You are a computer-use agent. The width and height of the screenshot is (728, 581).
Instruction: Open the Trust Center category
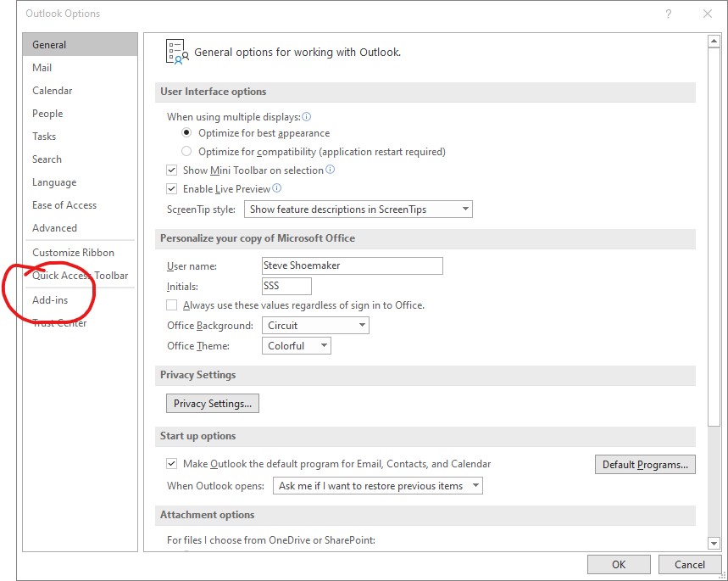click(x=80, y=323)
